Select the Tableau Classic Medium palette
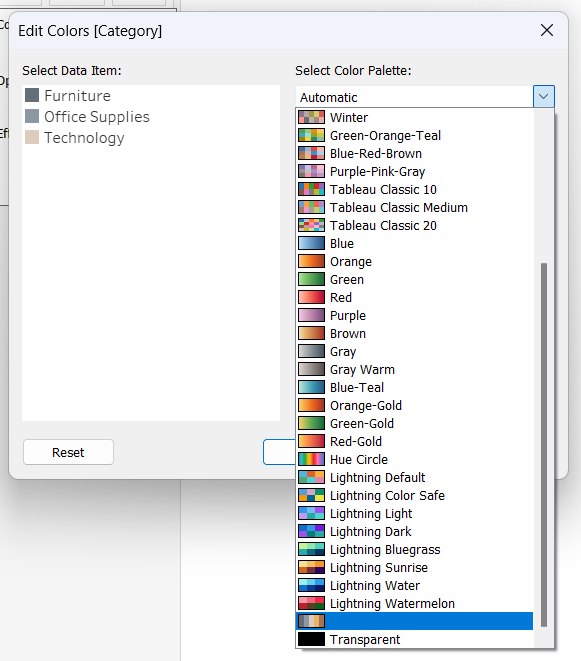The width and height of the screenshot is (581, 661). point(414,207)
